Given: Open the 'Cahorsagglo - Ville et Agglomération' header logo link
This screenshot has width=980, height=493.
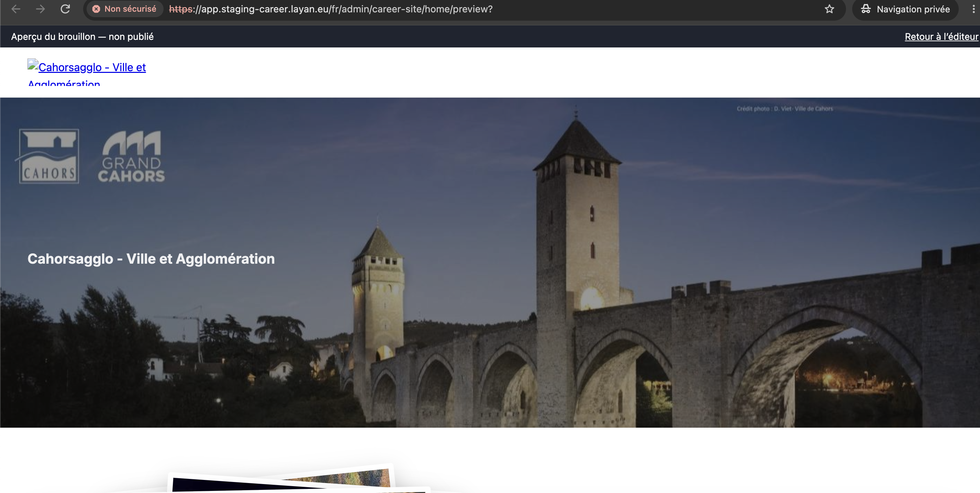Looking at the screenshot, I should (x=87, y=72).
